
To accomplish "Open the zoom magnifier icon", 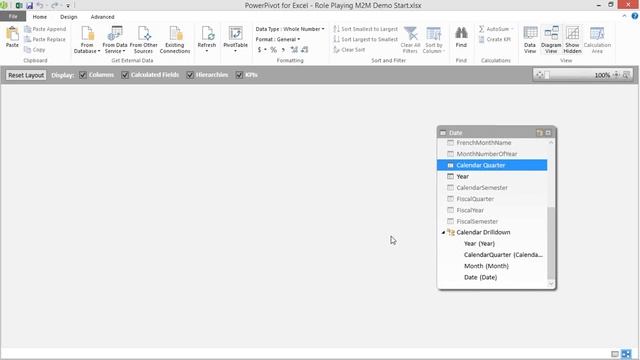I will point(626,75).
